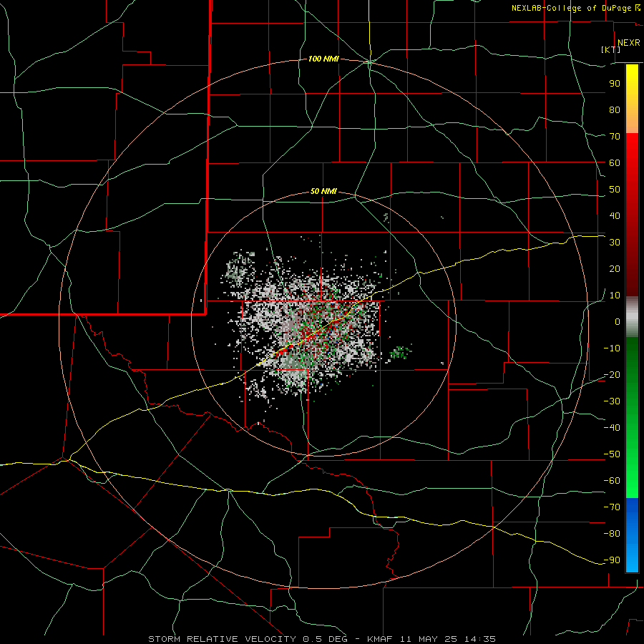Viewport: 644px width, 644px height.
Task: Click the 100 NMI range ring label
Action: pos(323,59)
